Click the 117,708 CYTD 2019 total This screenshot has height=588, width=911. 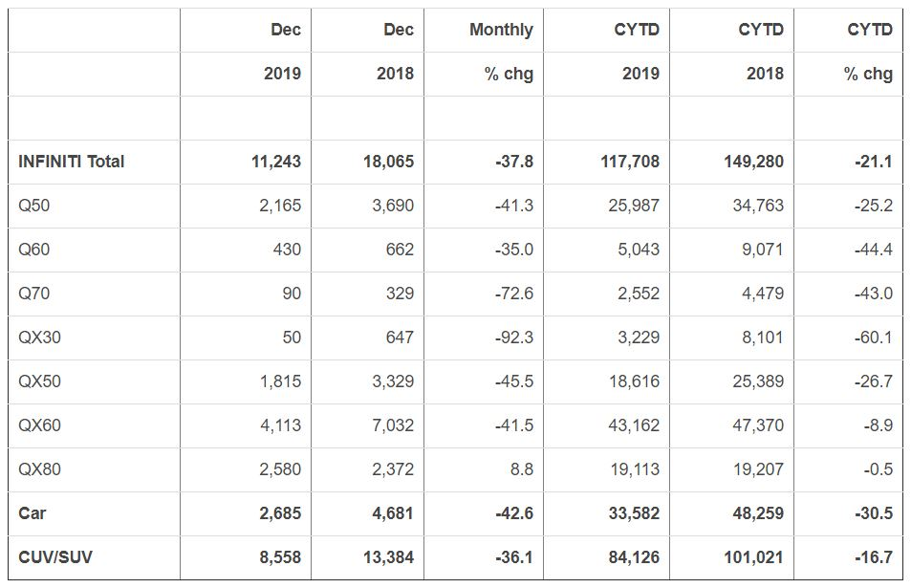(630, 162)
